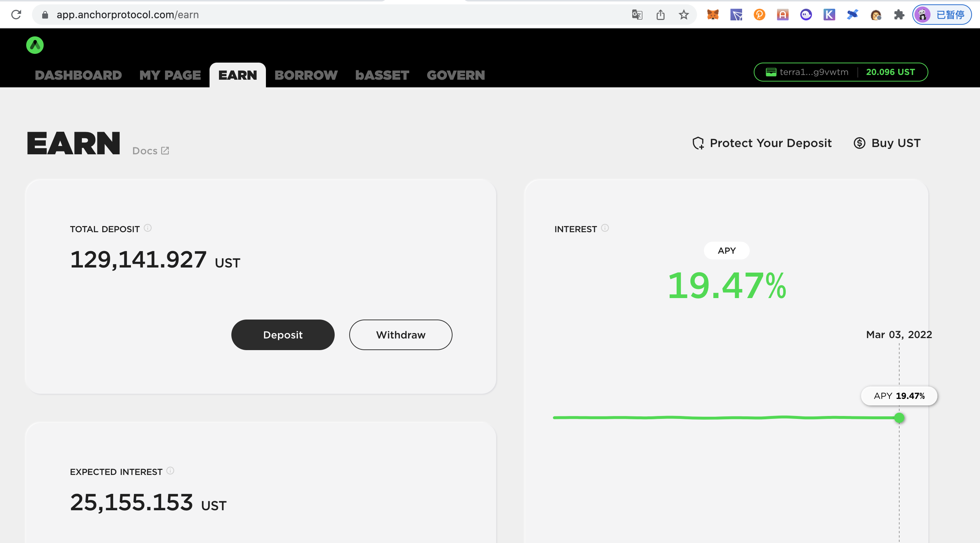Screen dimensions: 980x543
Task: Click the lock icon in address bar
Action: (x=45, y=15)
